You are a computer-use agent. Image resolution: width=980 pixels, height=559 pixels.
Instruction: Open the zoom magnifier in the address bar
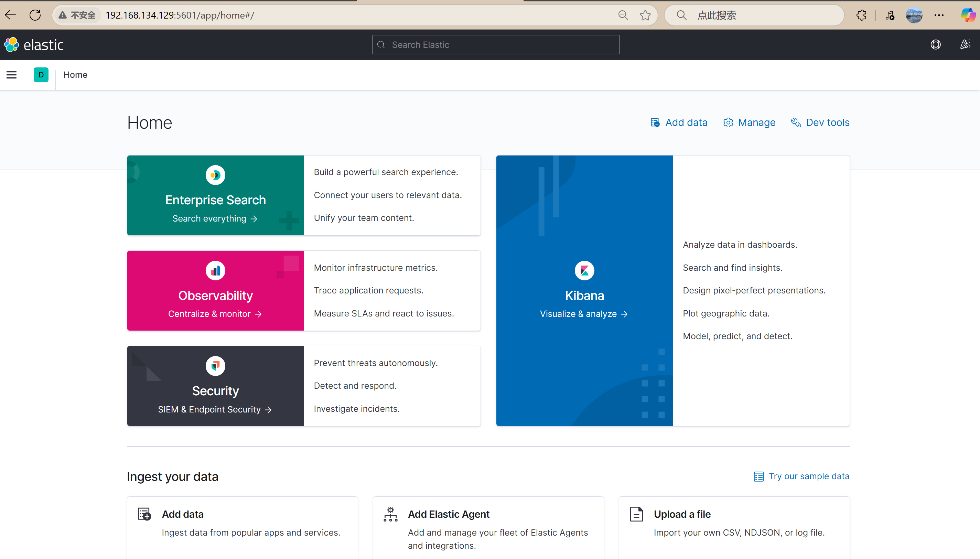(623, 15)
